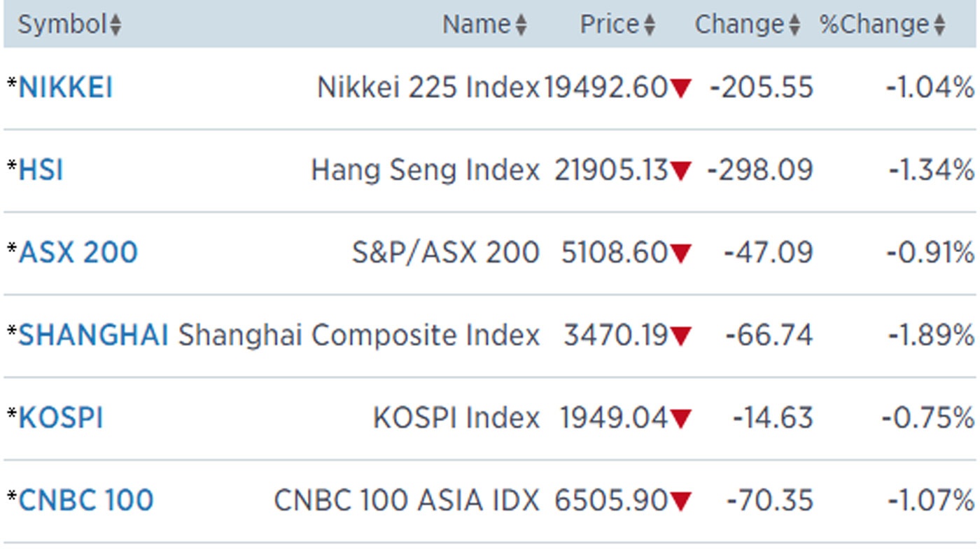Click the %Change column sort arrows
980x549 pixels.
[940, 26]
